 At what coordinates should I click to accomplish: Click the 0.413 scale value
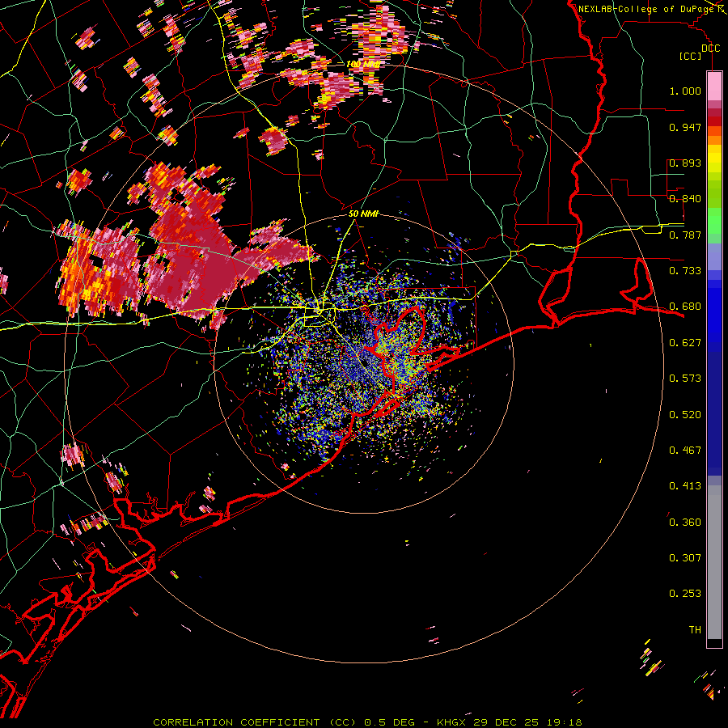point(685,486)
